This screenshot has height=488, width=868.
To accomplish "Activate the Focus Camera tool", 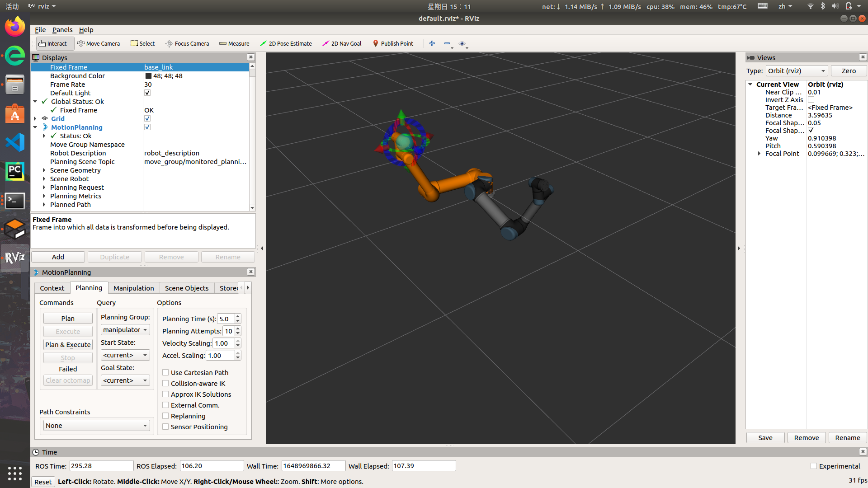I will coord(187,43).
